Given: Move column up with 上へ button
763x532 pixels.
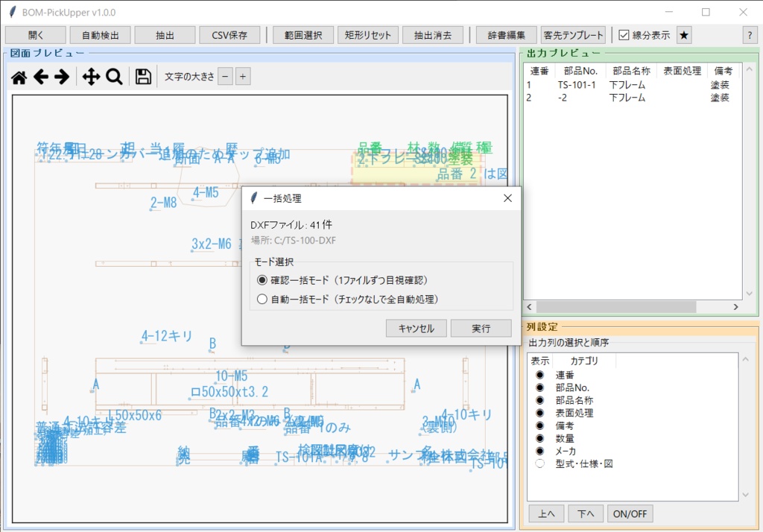Looking at the screenshot, I should click(546, 513).
